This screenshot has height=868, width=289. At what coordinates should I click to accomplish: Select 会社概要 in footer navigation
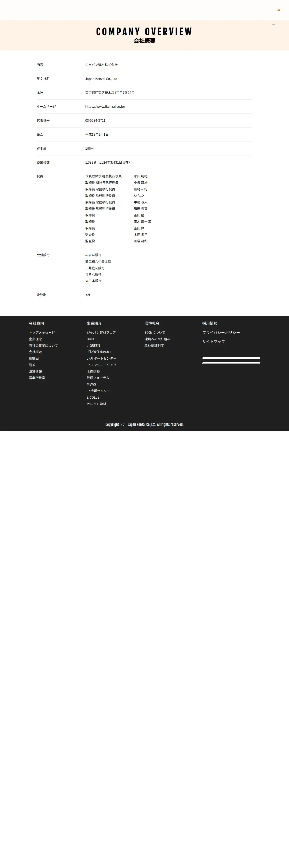(x=35, y=352)
